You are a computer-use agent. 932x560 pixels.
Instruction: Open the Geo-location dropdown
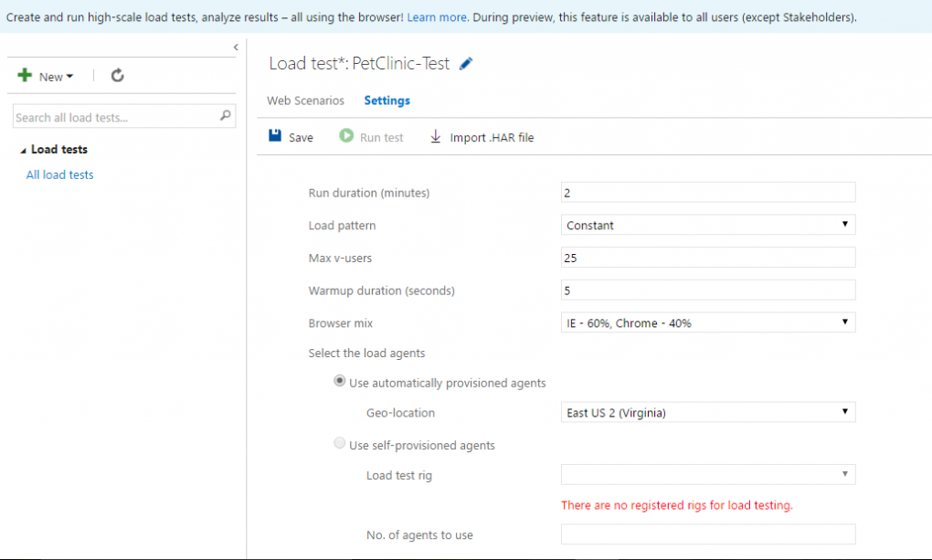point(708,413)
